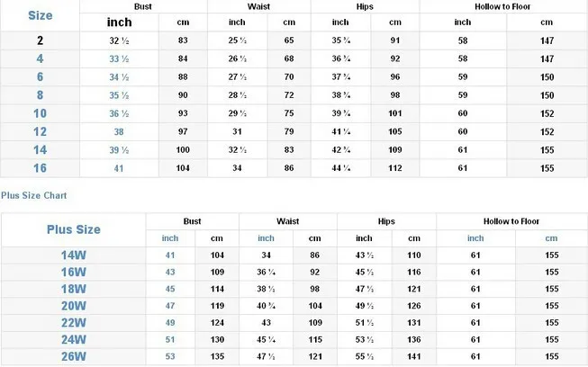The image size is (588, 367).
Task: Select the size 10 row label
Action: 41,113
